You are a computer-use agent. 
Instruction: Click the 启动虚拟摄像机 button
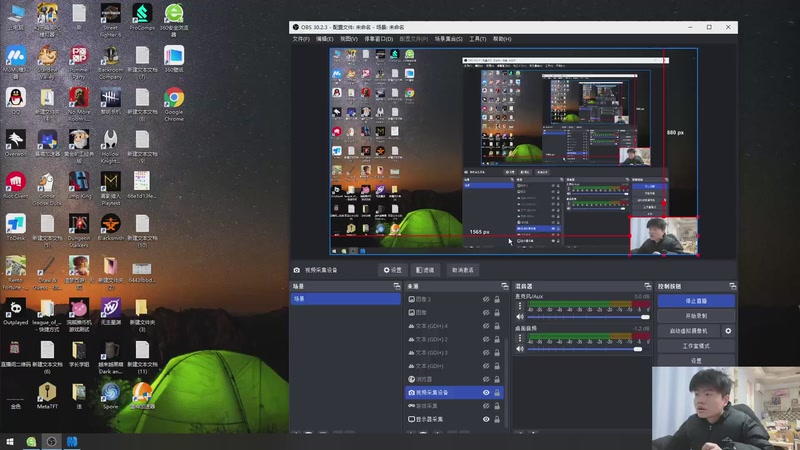689,331
